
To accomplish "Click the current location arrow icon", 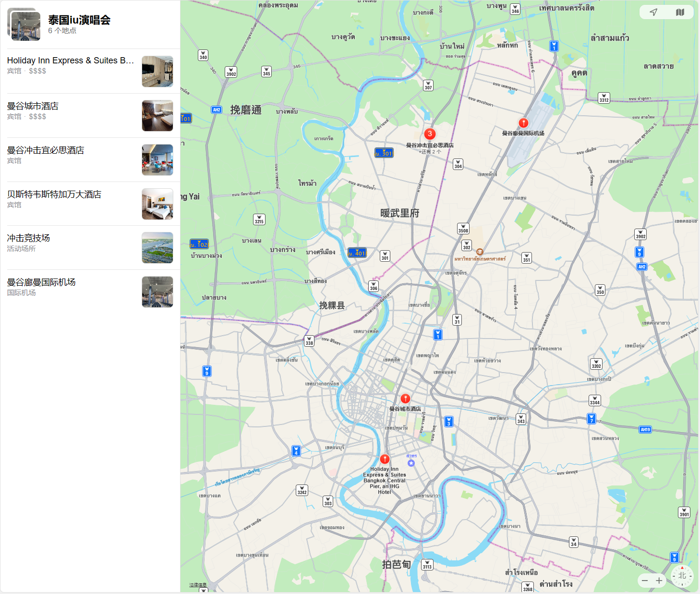I will coord(653,12).
